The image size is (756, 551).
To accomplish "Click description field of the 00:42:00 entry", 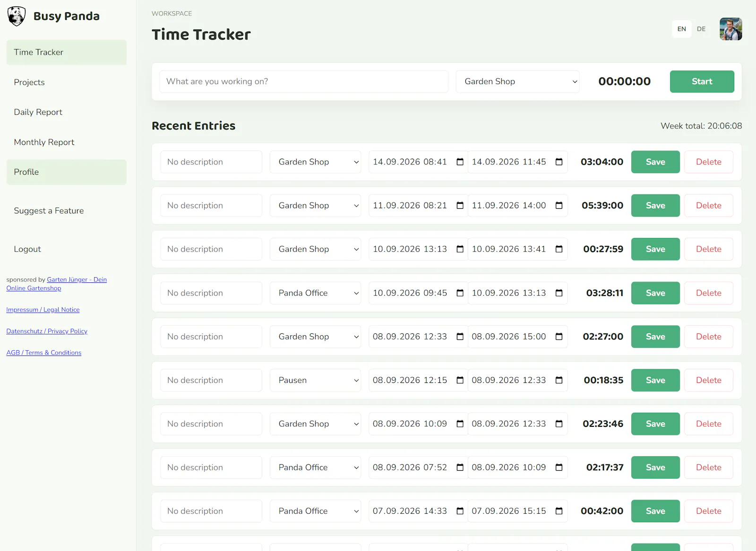I will click(x=211, y=511).
